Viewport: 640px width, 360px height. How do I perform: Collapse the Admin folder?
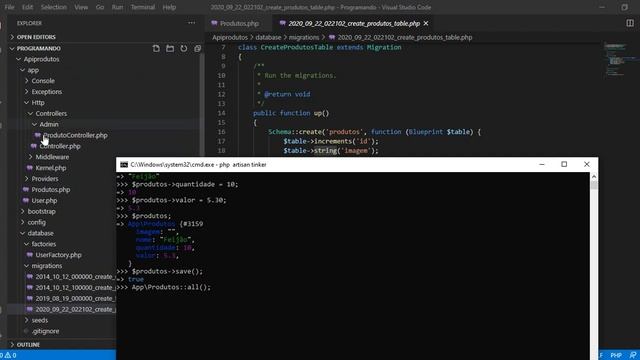[x=49, y=124]
